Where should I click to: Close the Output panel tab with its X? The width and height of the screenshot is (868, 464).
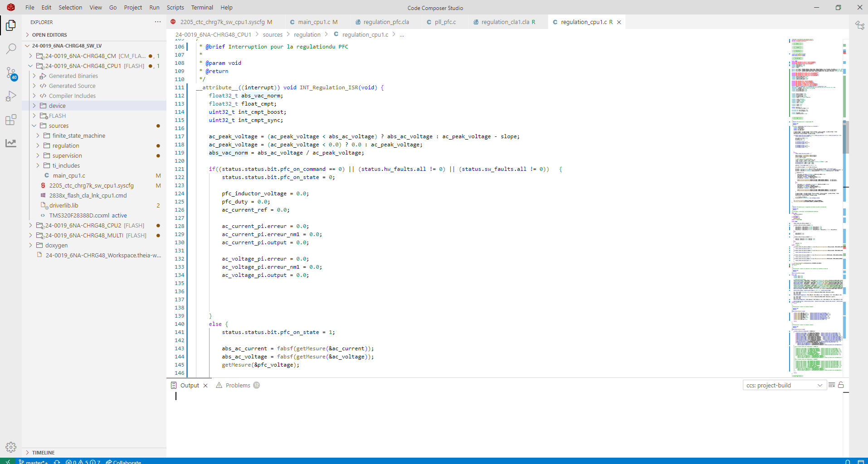[x=205, y=386]
